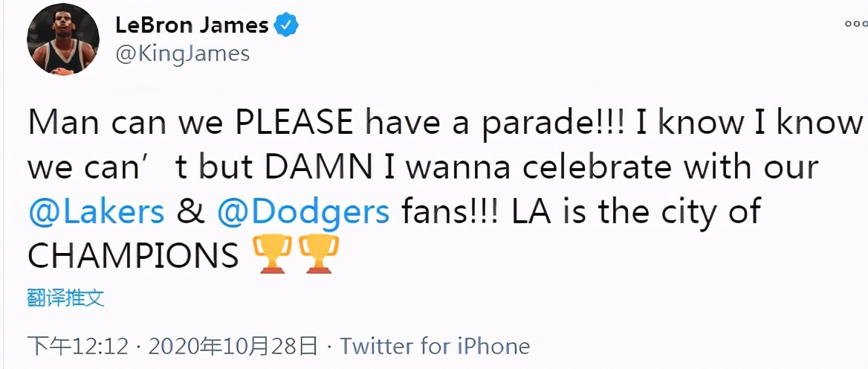The height and width of the screenshot is (369, 868).
Task: Open the LeBron James display name
Action: [192, 25]
